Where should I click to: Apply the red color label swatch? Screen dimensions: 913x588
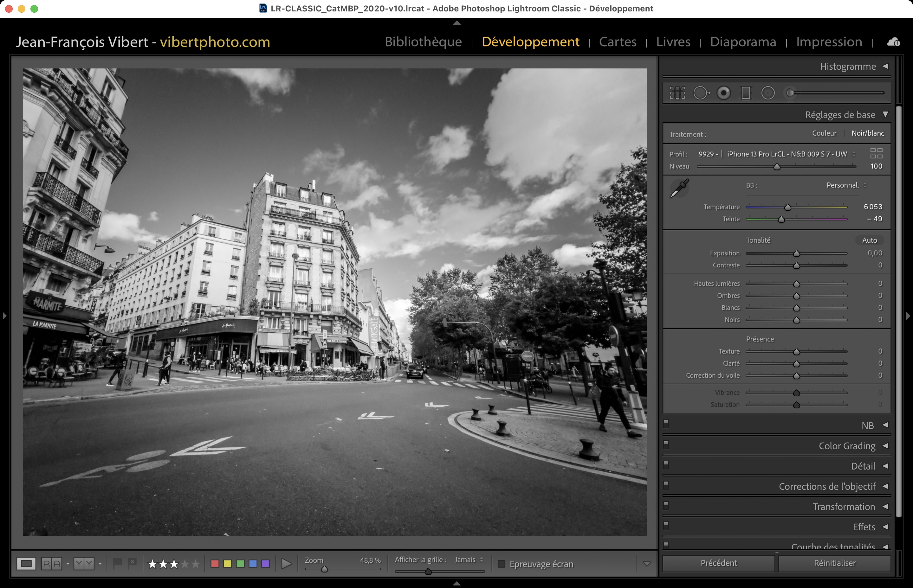[x=215, y=564]
